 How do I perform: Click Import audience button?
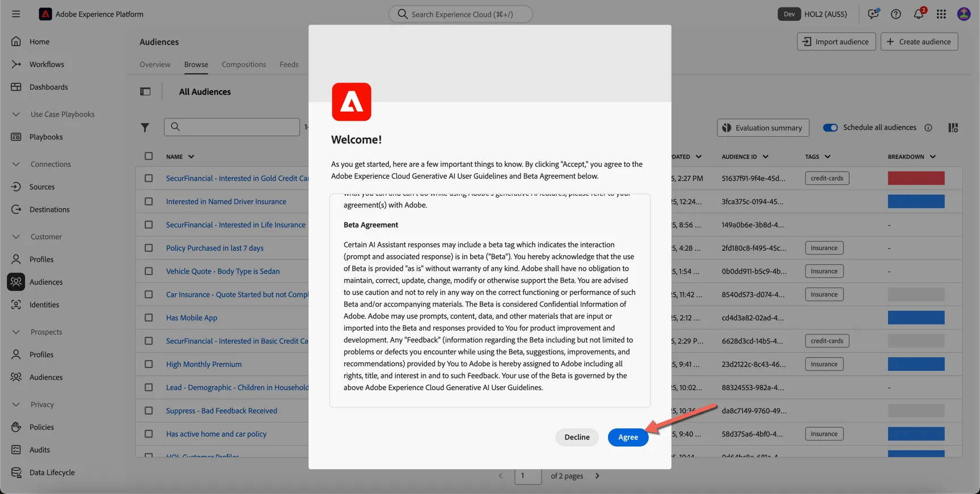tap(836, 41)
